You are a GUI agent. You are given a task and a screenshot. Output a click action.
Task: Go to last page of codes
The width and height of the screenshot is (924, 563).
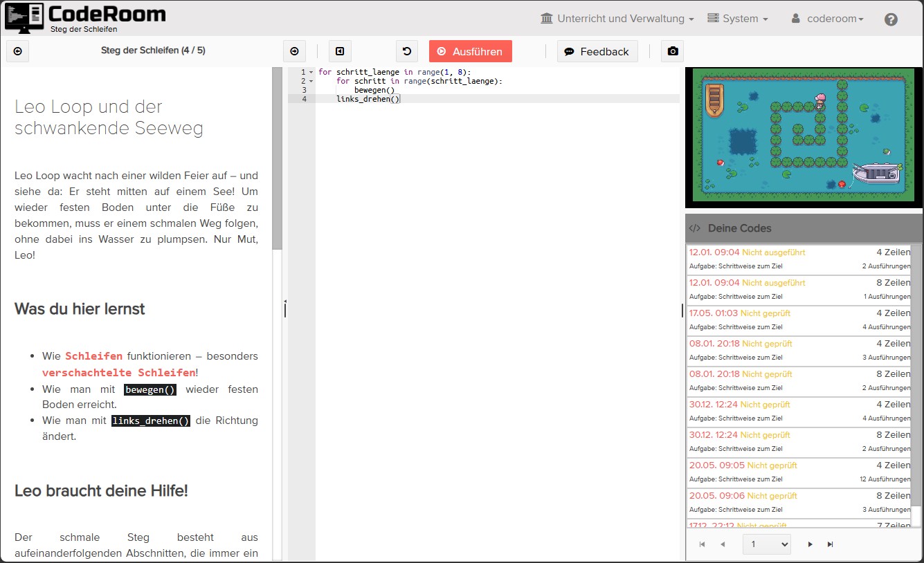(831, 544)
